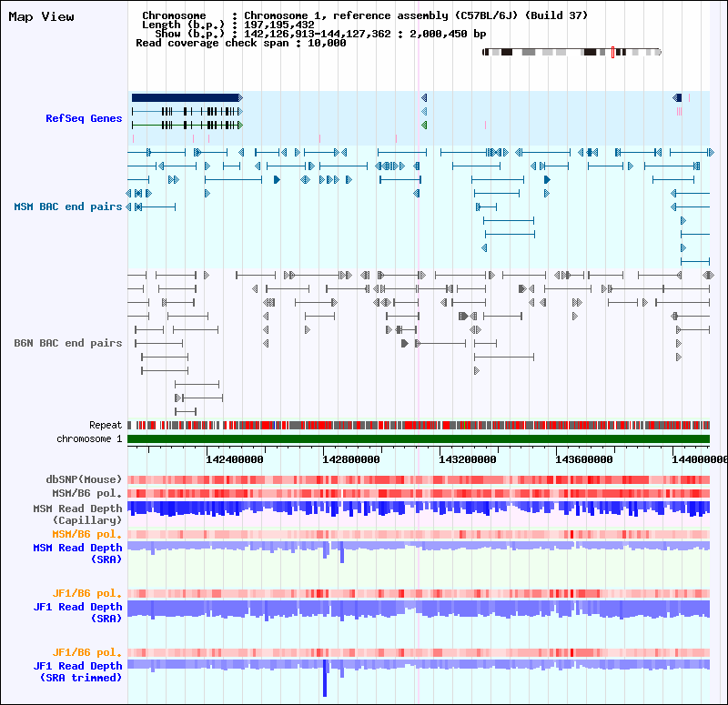Viewport: 728px width, 705px height.
Task: Click the B6N BAC end pairs label
Action: (67, 343)
